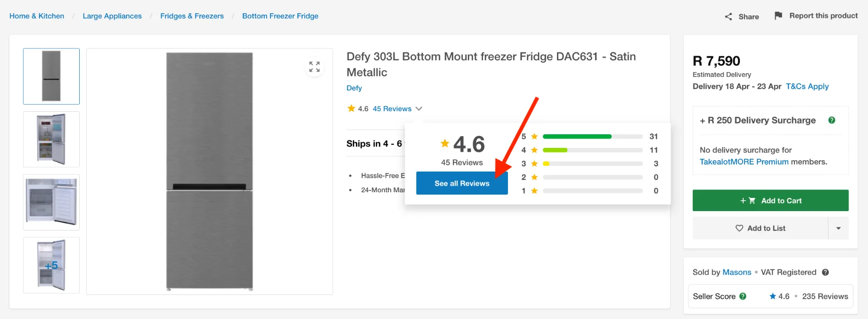Visit the Defy brand page
This screenshot has width=868, height=319.
pyautogui.click(x=354, y=88)
